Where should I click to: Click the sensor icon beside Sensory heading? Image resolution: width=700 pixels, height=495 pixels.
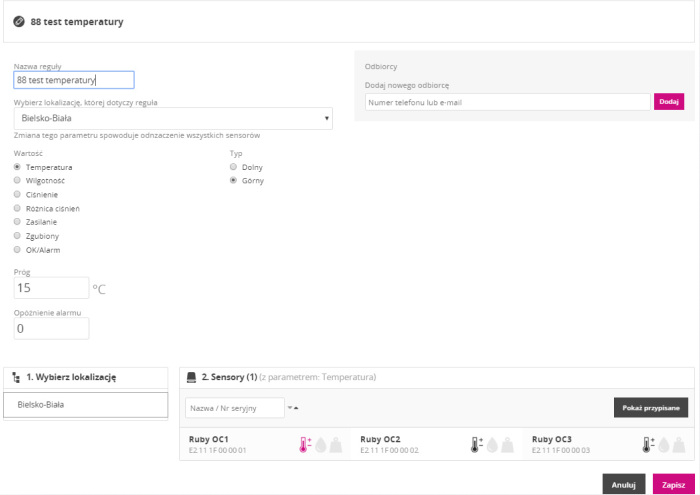point(192,378)
